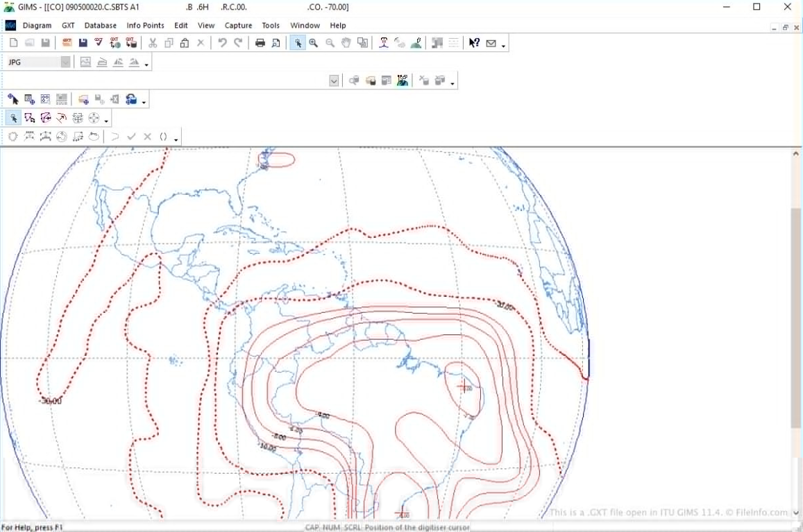803x532 pixels.
Task: Restore down the inner document window
Action: click(786, 28)
